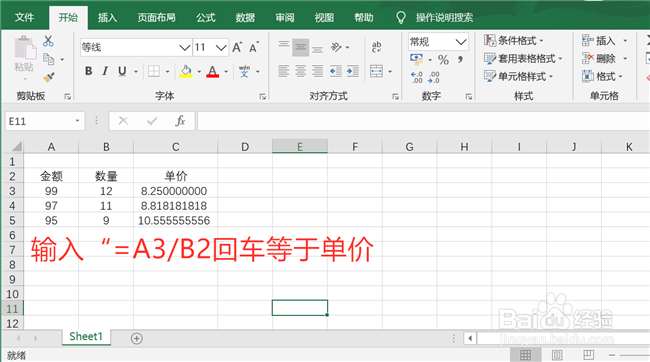
Task: Click the Copy icon in clipboard group
Action: tap(49, 59)
